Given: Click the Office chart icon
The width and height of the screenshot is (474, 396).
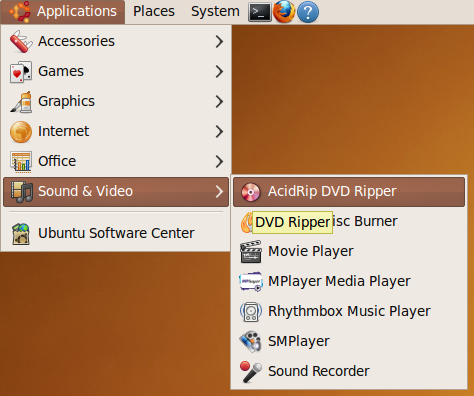Looking at the screenshot, I should click(x=21, y=162).
